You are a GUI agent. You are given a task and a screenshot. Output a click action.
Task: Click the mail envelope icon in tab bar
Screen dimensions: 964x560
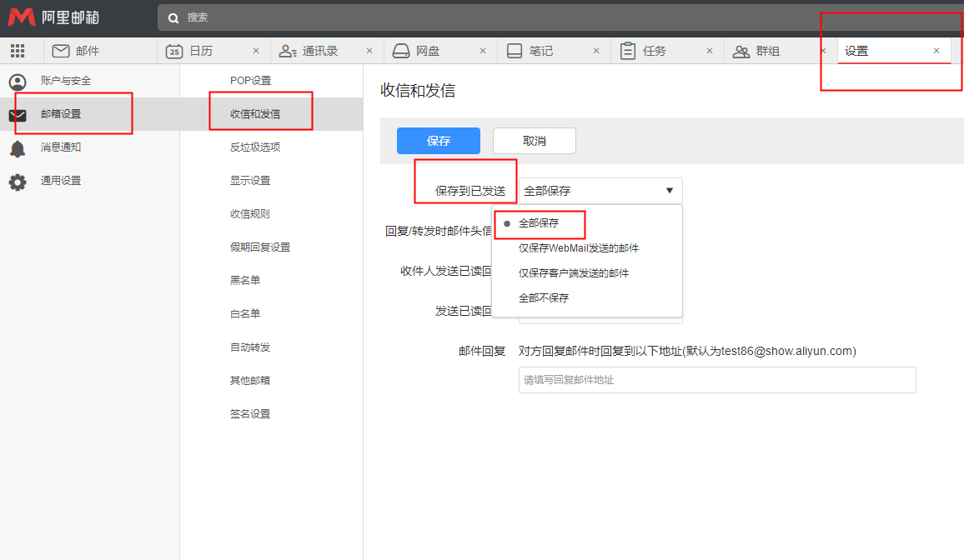(61, 51)
